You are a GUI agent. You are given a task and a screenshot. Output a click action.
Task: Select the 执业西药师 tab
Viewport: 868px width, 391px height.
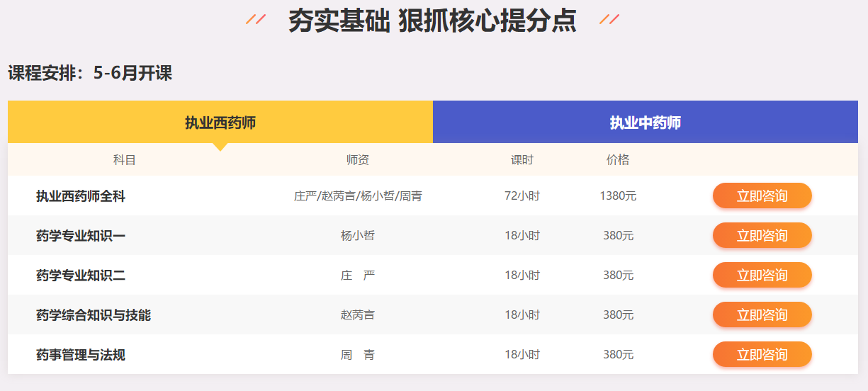[220, 123]
